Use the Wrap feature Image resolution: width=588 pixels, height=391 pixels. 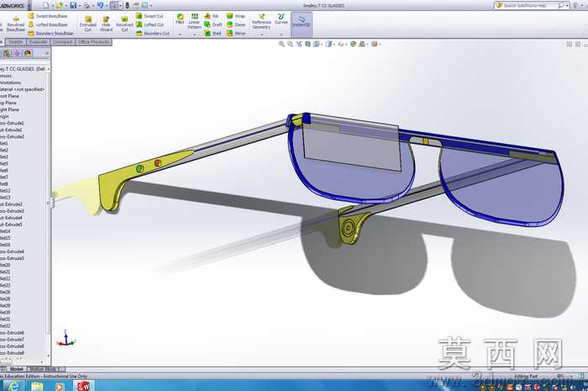click(x=236, y=16)
